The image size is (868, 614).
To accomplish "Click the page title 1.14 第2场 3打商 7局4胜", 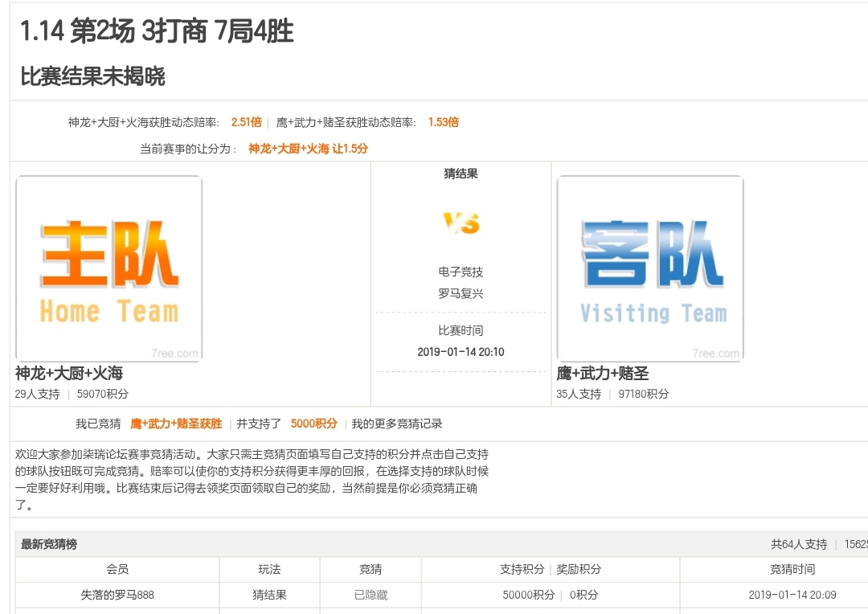I will (157, 32).
